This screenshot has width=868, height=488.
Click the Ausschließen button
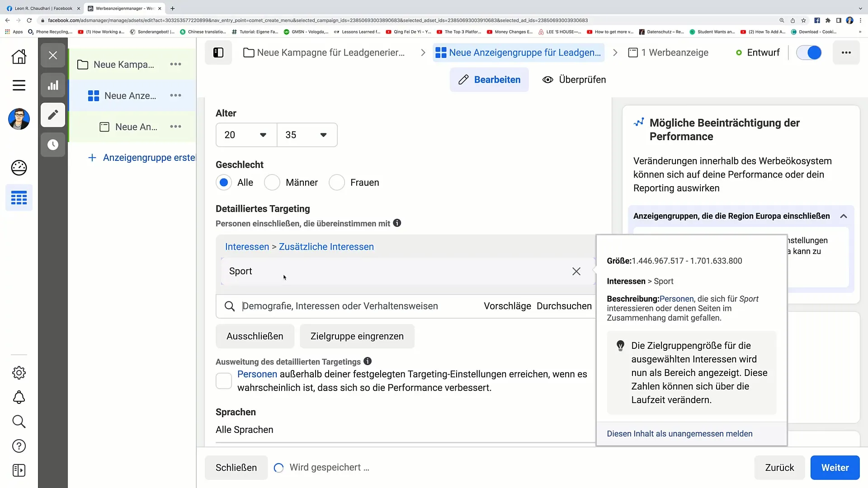click(255, 336)
